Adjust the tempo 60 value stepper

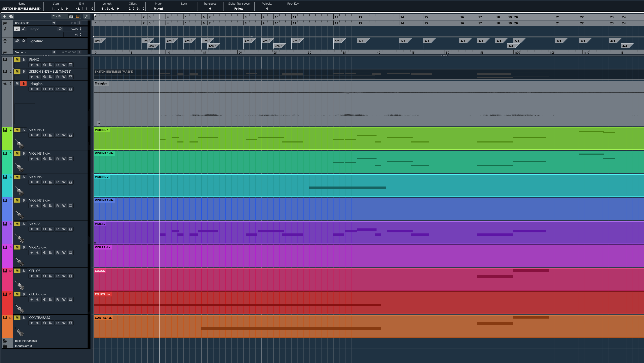80,34
